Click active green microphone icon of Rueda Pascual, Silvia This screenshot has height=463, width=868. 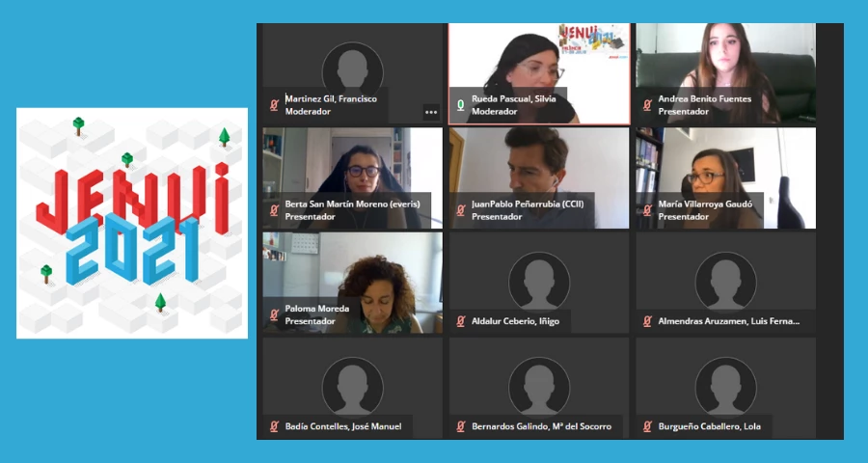(460, 105)
